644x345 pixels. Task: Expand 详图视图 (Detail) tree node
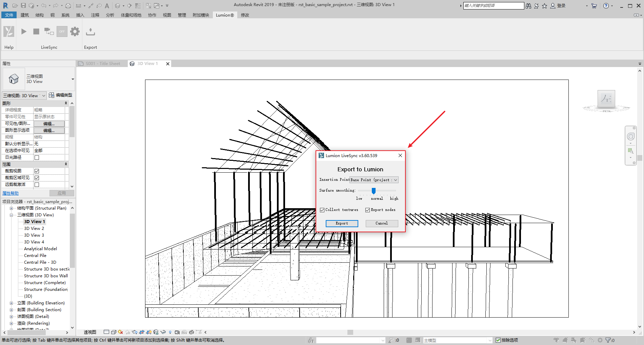click(11, 317)
